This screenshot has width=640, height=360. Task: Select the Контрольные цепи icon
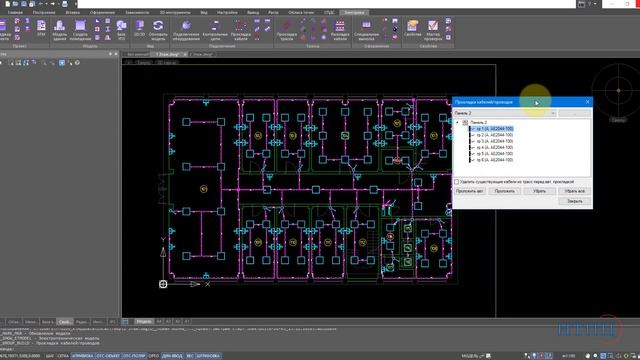coord(215,30)
